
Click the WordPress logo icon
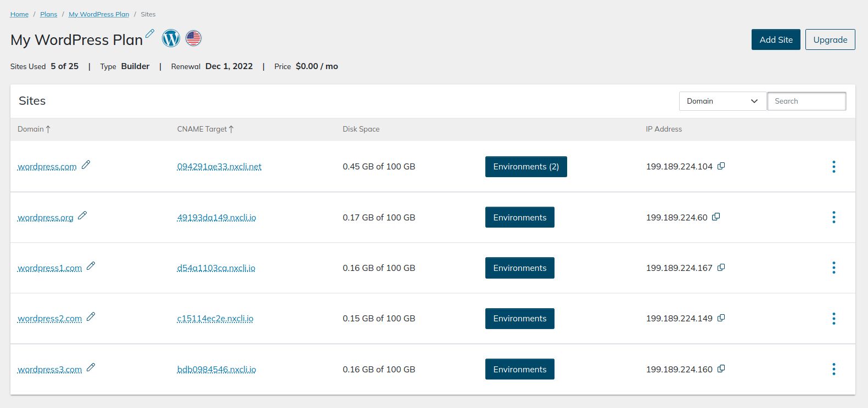pyautogui.click(x=171, y=38)
